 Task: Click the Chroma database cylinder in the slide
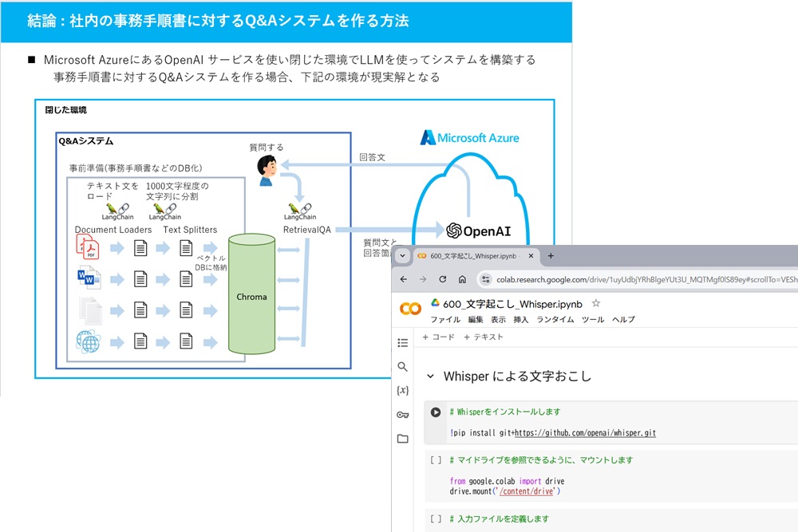251,294
